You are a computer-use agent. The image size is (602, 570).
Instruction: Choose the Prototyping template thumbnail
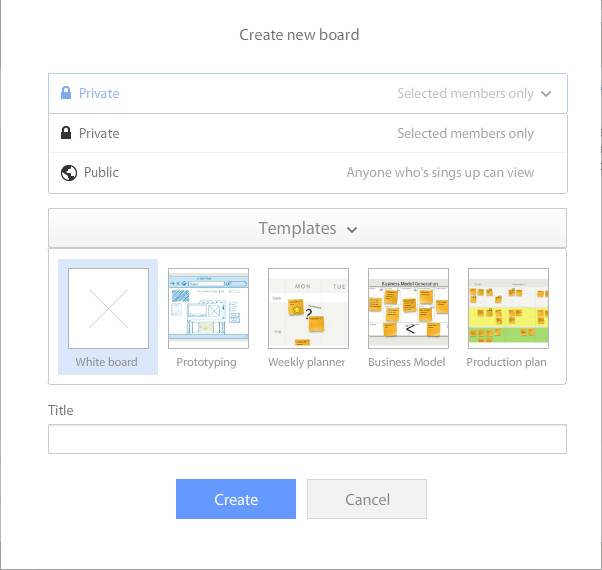[x=208, y=308]
